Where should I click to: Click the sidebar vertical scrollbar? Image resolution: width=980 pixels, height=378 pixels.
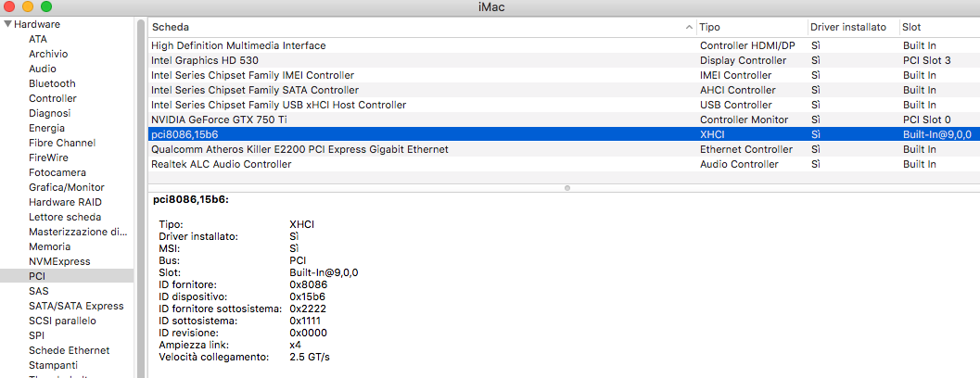(141, 197)
